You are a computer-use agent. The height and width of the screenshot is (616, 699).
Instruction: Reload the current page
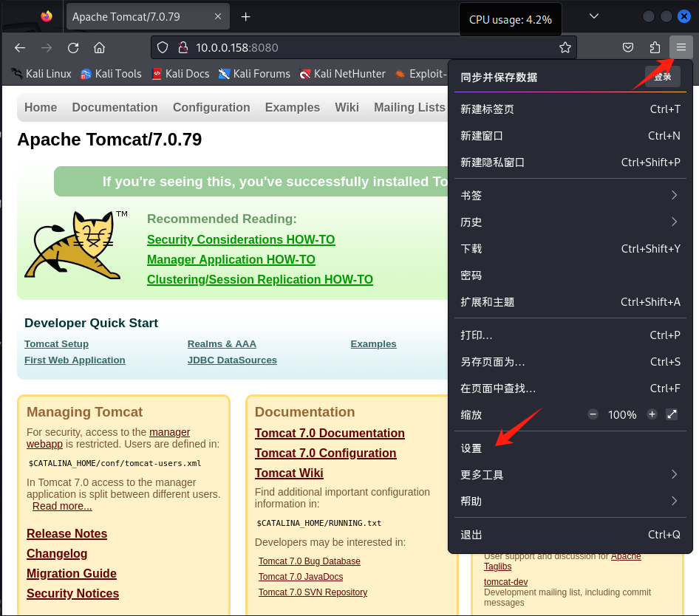point(73,48)
